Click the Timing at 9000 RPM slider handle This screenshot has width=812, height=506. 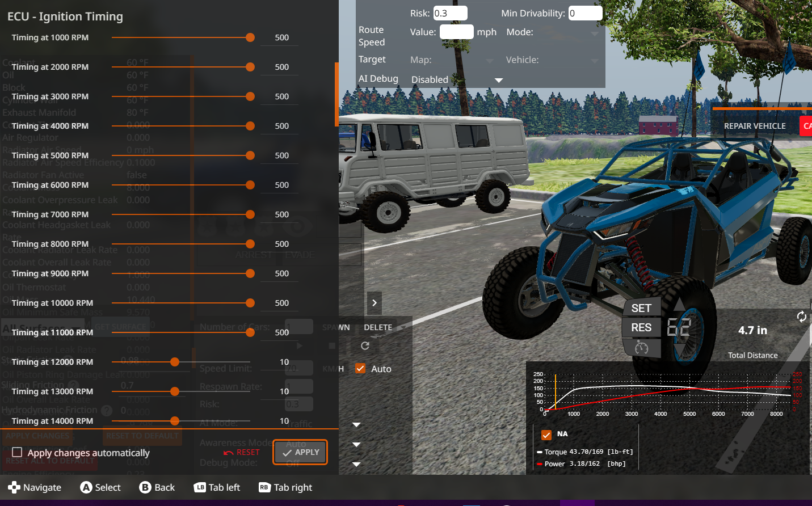pos(250,273)
